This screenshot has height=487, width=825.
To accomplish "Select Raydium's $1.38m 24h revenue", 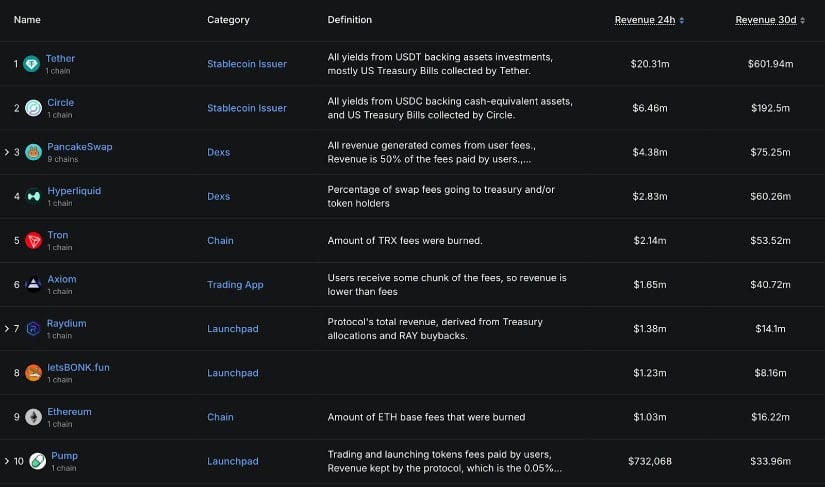I will (x=650, y=329).
